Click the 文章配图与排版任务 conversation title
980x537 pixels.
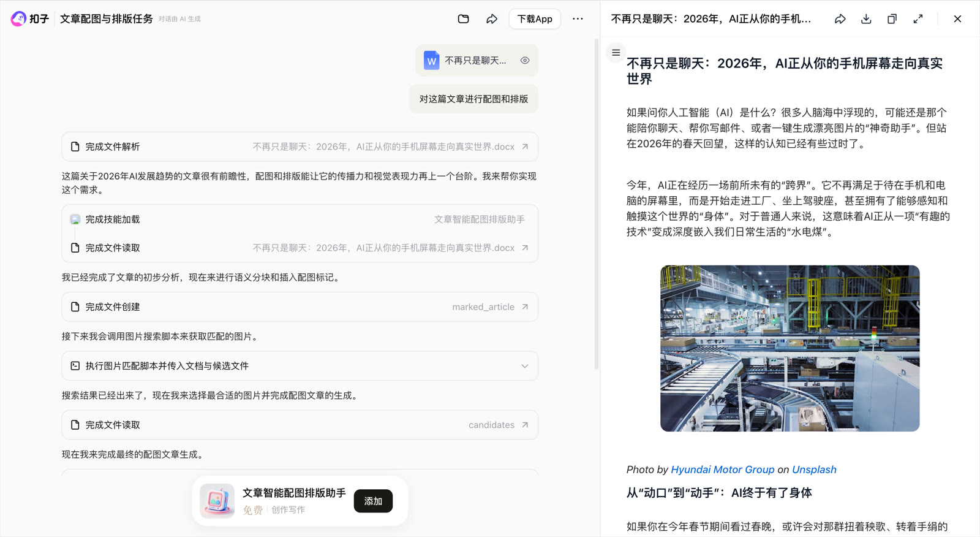pyautogui.click(x=107, y=19)
